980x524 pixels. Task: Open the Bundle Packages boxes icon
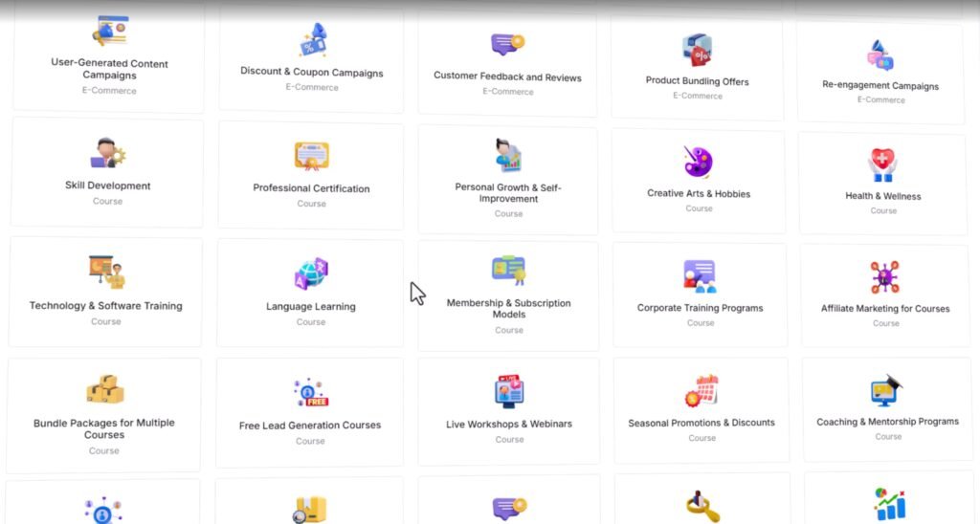click(x=105, y=389)
